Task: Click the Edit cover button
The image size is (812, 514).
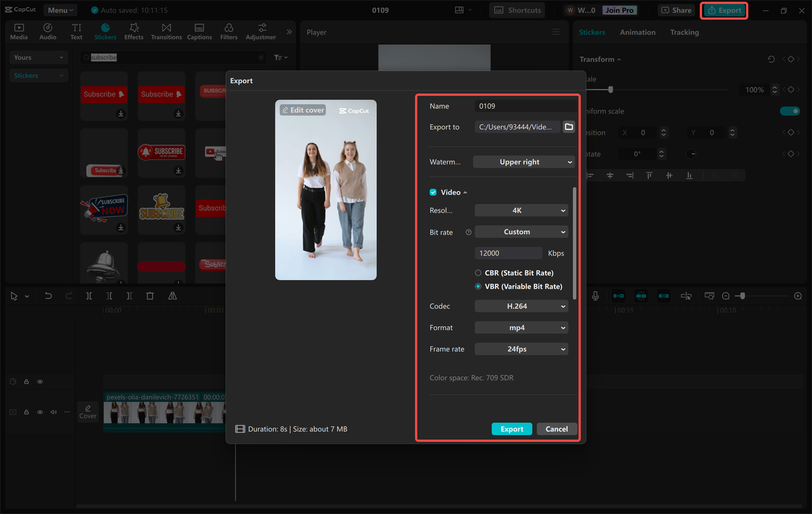Action: tap(303, 109)
